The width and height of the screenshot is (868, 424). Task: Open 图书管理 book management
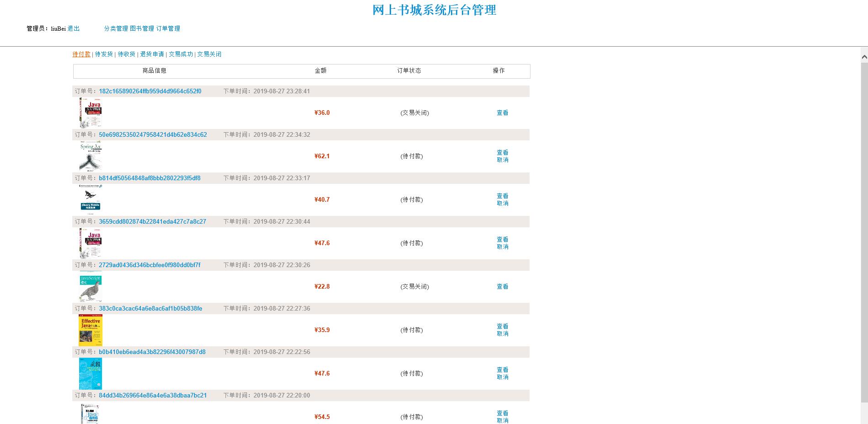pos(142,28)
